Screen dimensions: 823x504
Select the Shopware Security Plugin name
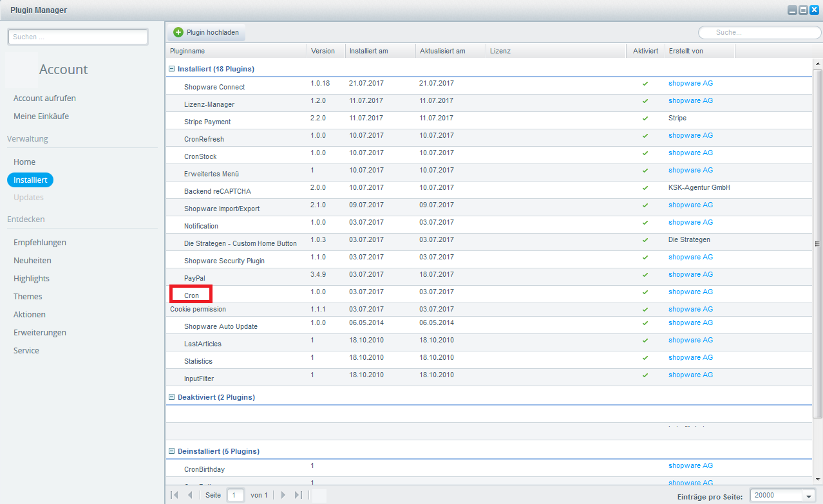coord(224,261)
